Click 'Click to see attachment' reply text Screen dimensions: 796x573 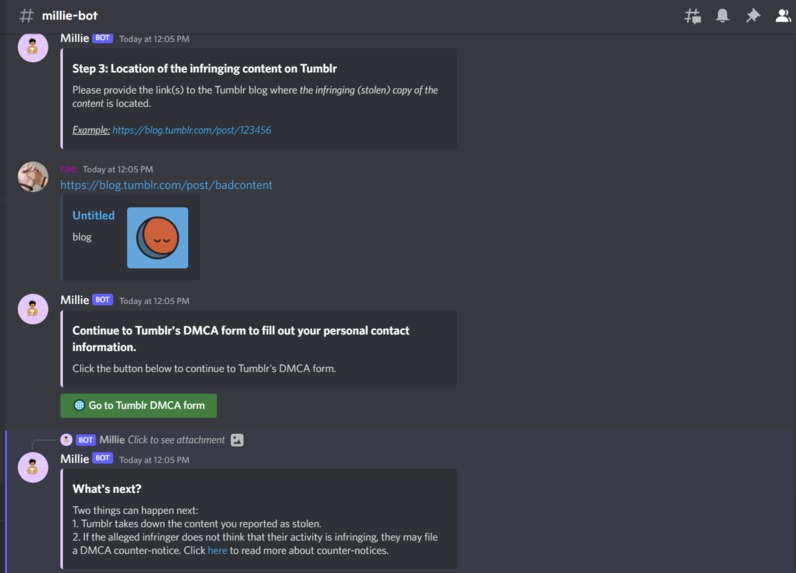[x=176, y=440]
